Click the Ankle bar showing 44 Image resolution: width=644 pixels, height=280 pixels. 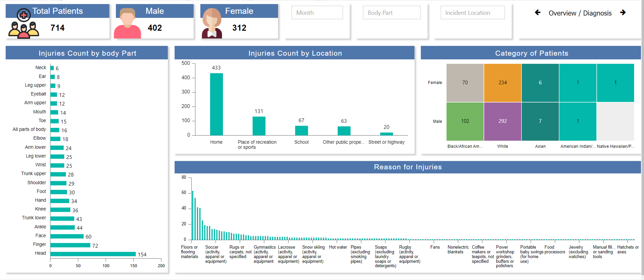[x=63, y=228]
